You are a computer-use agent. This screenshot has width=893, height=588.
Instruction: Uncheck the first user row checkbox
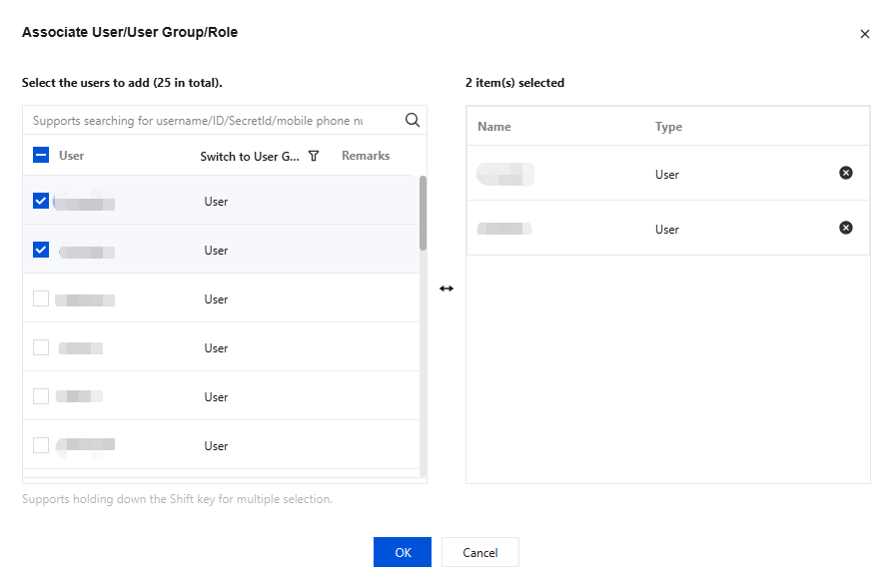pos(41,201)
